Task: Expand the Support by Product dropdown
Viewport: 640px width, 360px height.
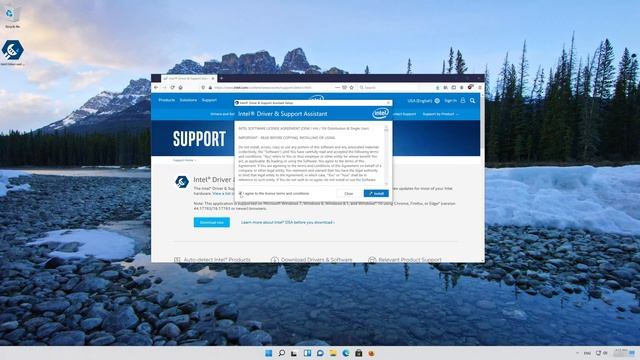Action: click(440, 114)
